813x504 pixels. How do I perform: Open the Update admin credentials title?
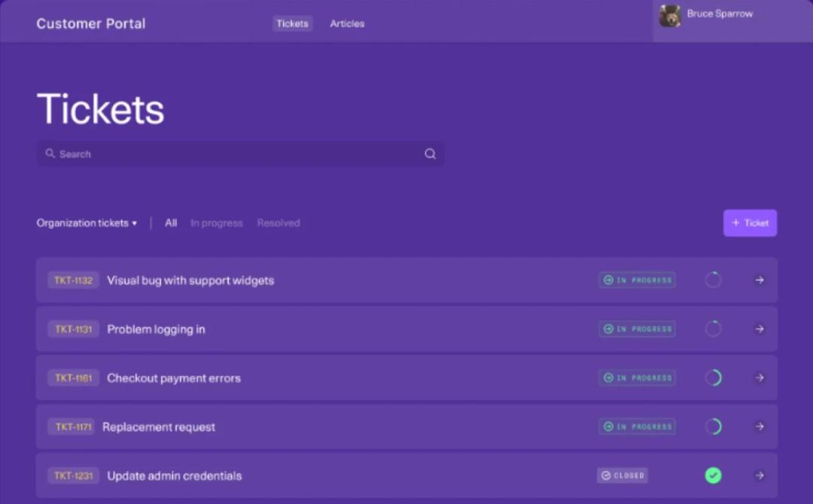[x=174, y=475]
